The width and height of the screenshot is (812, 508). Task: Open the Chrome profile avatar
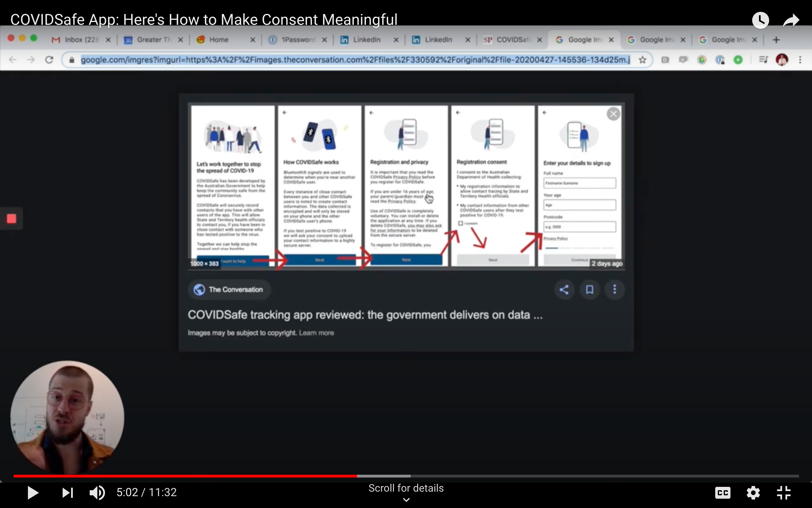pyautogui.click(x=782, y=60)
